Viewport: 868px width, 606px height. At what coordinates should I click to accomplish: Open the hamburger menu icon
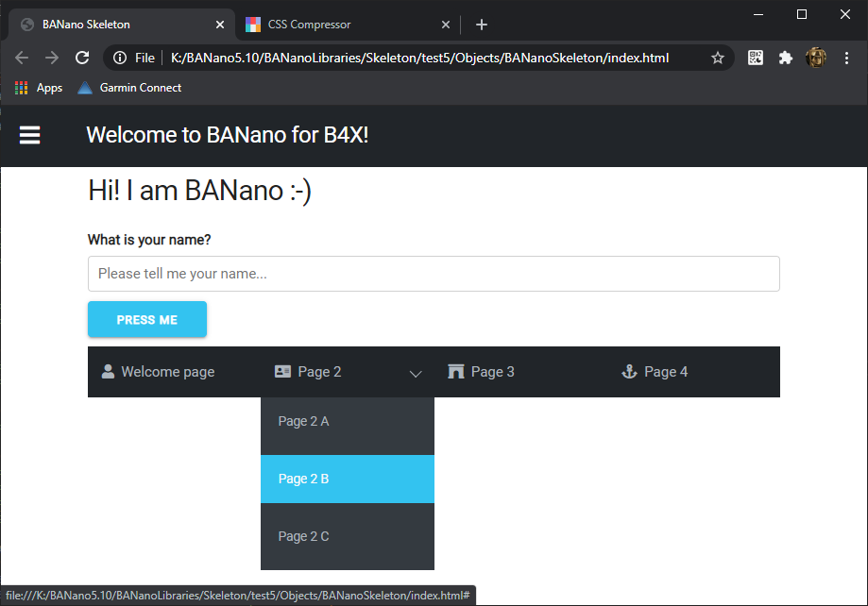click(x=30, y=135)
